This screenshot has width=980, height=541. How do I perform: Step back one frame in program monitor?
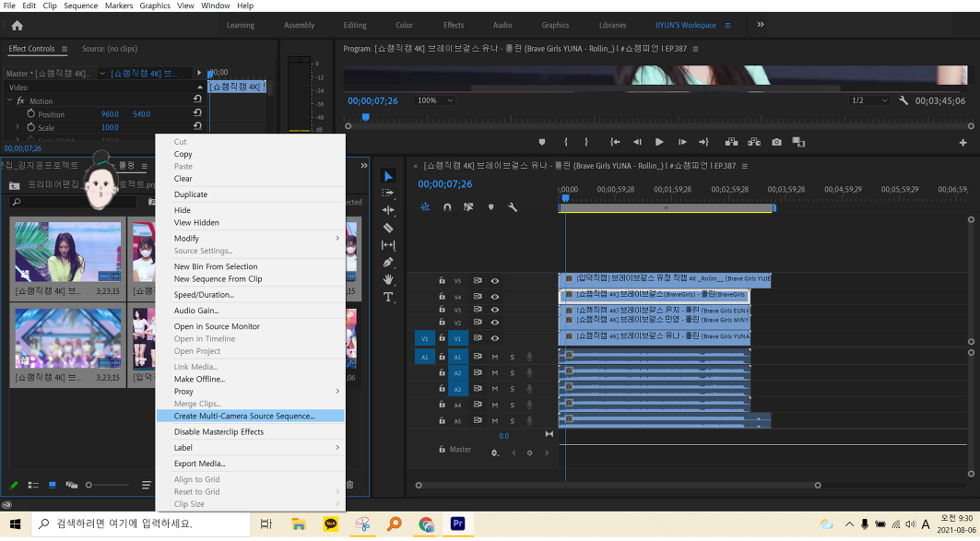[637, 142]
